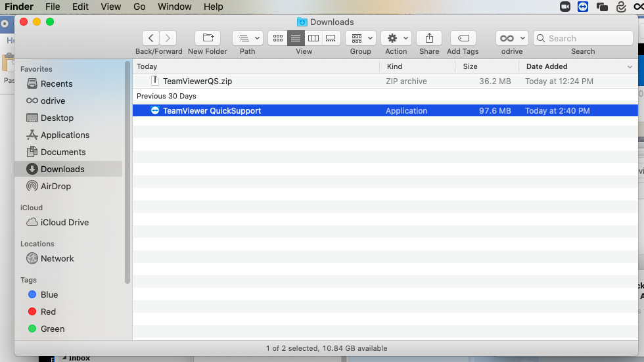Select Downloads in the sidebar

68,169
